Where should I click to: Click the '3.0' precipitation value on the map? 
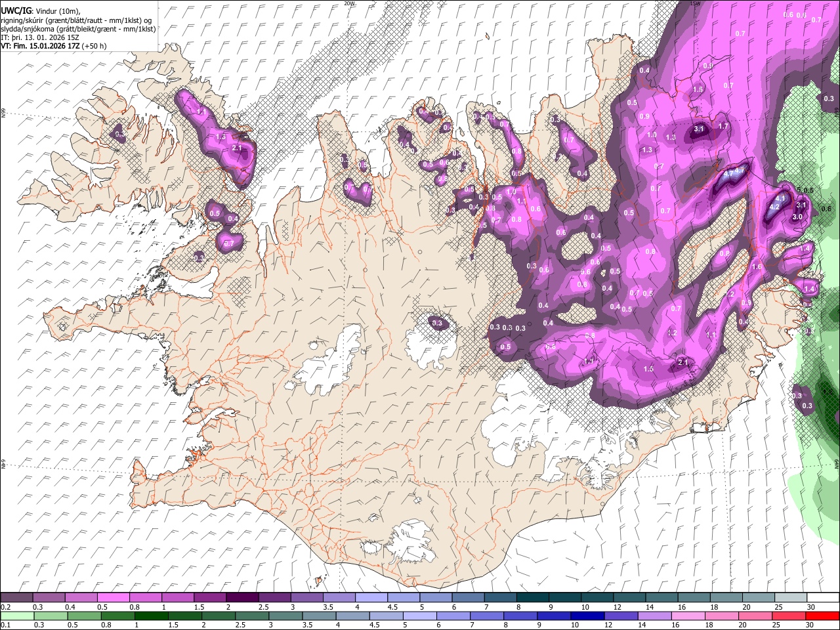[798, 217]
